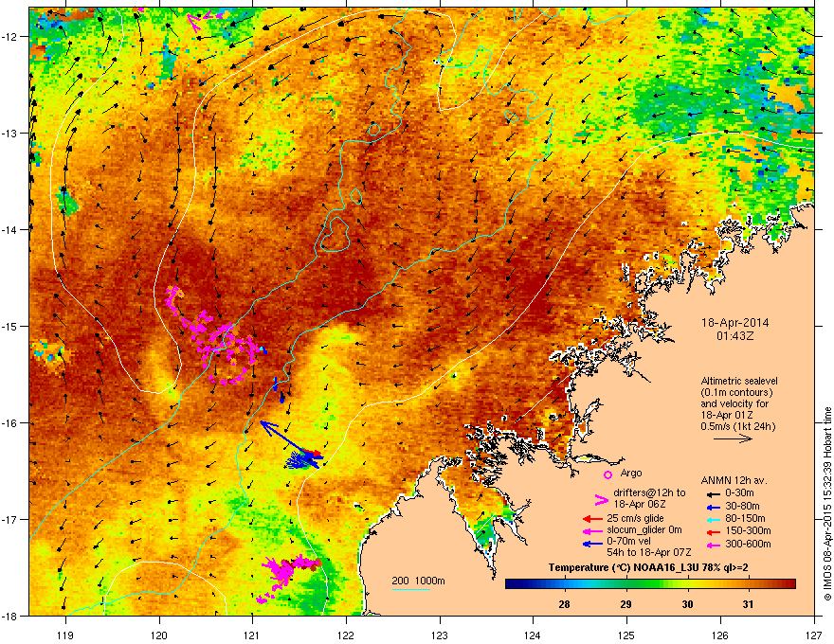
Task: Click the blue 0-70m vel legend arrow
Action: click(592, 544)
